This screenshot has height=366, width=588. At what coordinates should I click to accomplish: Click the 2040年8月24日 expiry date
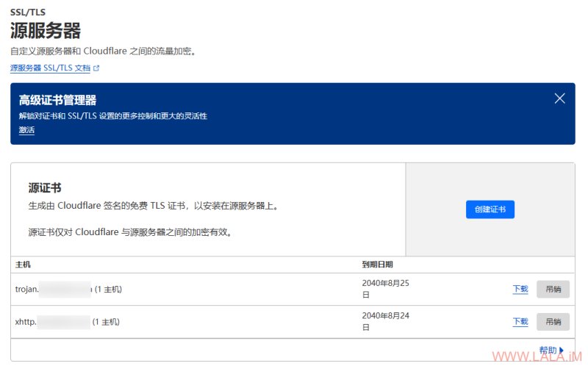coord(385,321)
